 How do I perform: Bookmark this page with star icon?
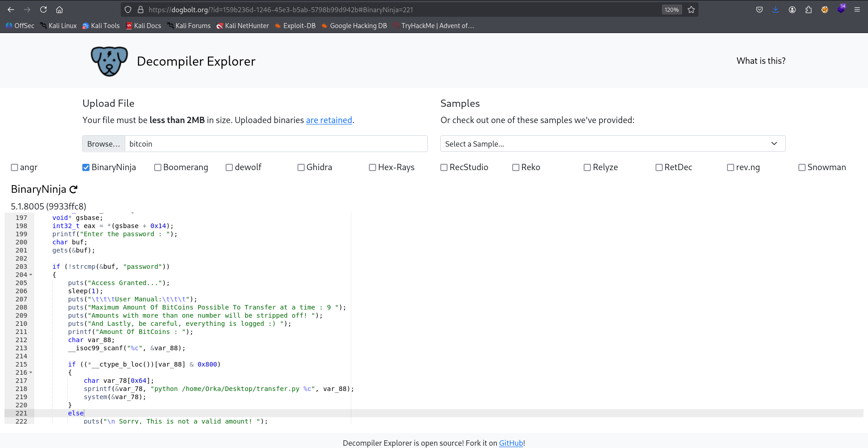tap(691, 10)
